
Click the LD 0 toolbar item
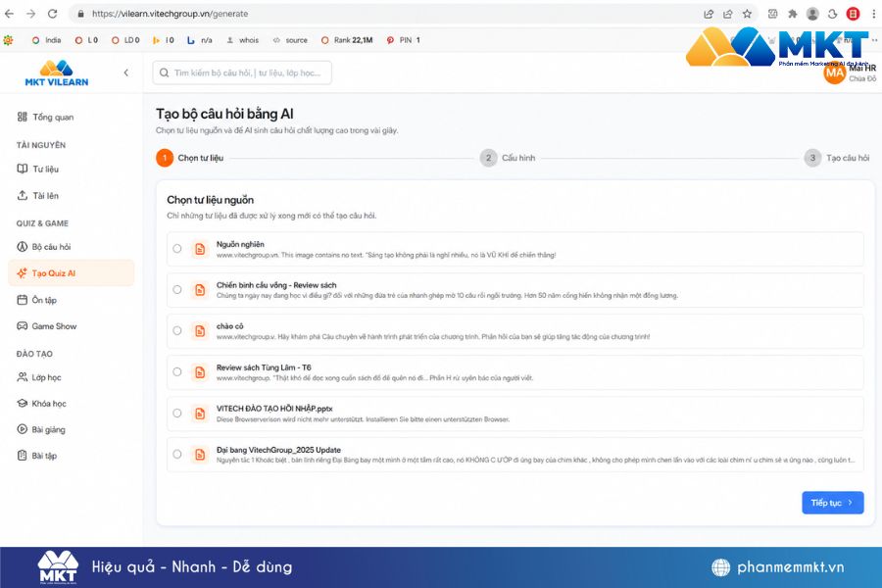(x=125, y=40)
